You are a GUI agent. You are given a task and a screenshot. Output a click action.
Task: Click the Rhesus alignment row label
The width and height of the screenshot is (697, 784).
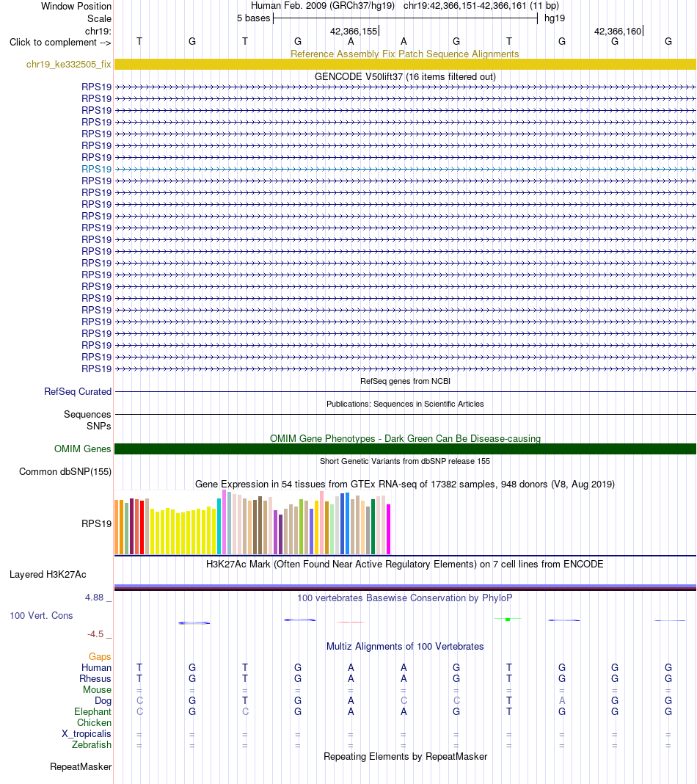pos(95,678)
